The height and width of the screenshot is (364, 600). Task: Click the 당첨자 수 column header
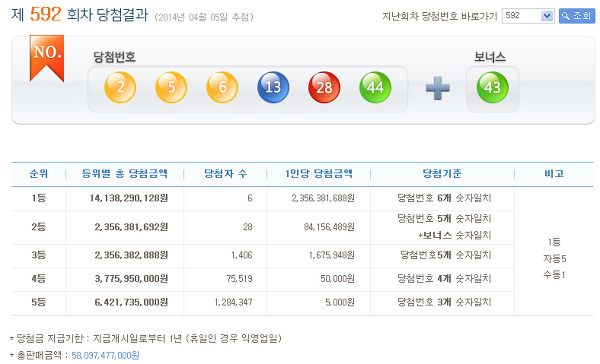click(x=225, y=174)
